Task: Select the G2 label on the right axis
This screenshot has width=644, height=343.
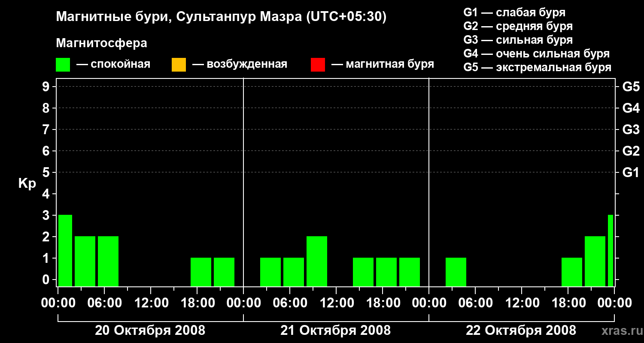Action: click(631, 151)
